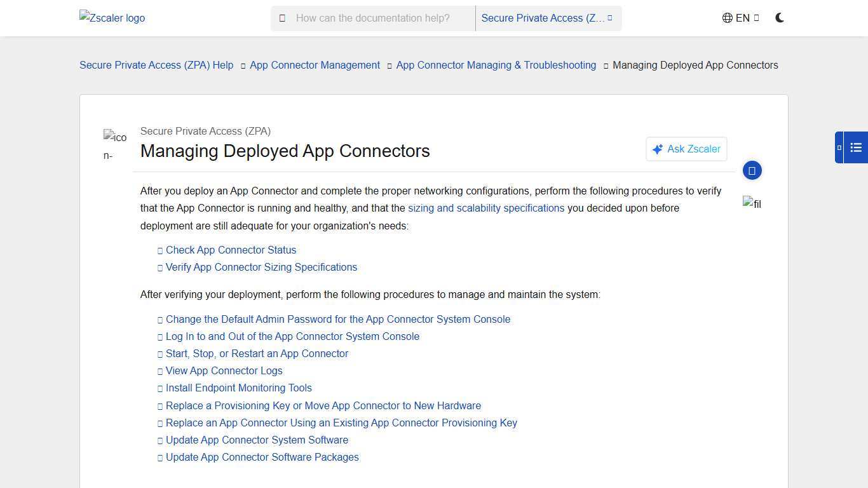Open App Connector Management breadcrumb
This screenshot has height=488, width=868.
315,65
